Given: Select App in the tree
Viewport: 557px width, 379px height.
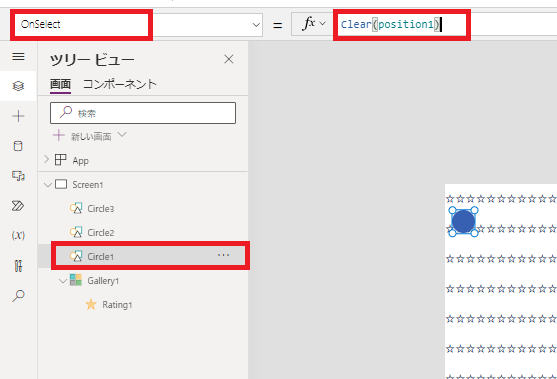Looking at the screenshot, I should (81, 161).
